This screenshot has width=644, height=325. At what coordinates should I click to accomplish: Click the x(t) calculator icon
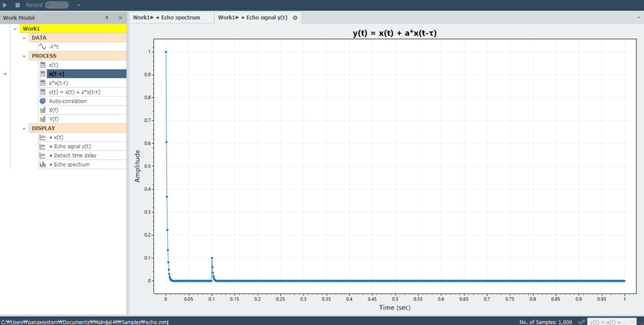click(42, 65)
